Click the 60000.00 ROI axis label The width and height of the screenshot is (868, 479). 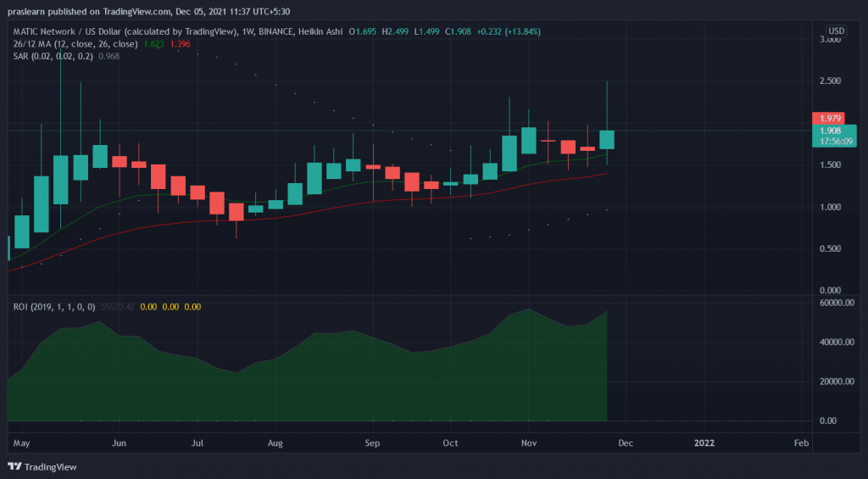tap(832, 303)
